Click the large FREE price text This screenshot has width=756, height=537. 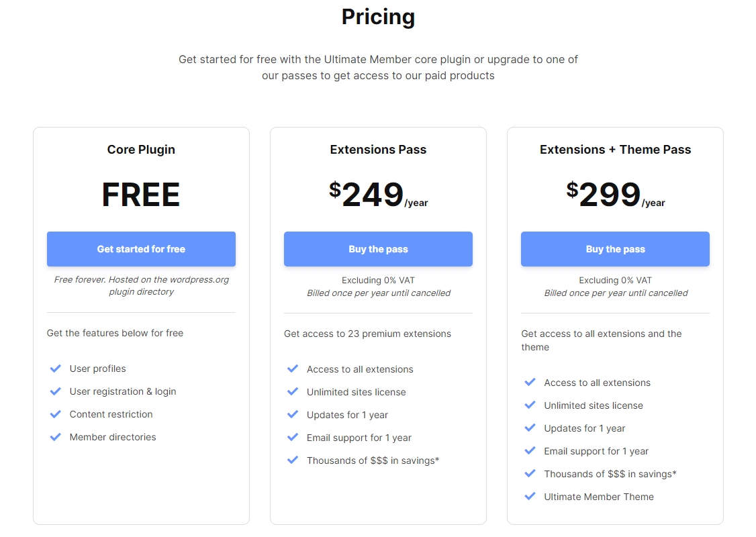141,195
